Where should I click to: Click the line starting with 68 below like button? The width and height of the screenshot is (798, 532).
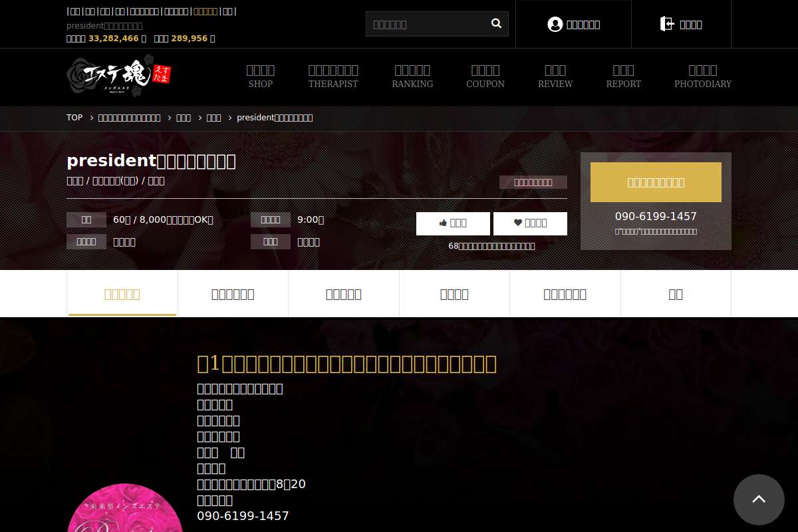(x=491, y=246)
